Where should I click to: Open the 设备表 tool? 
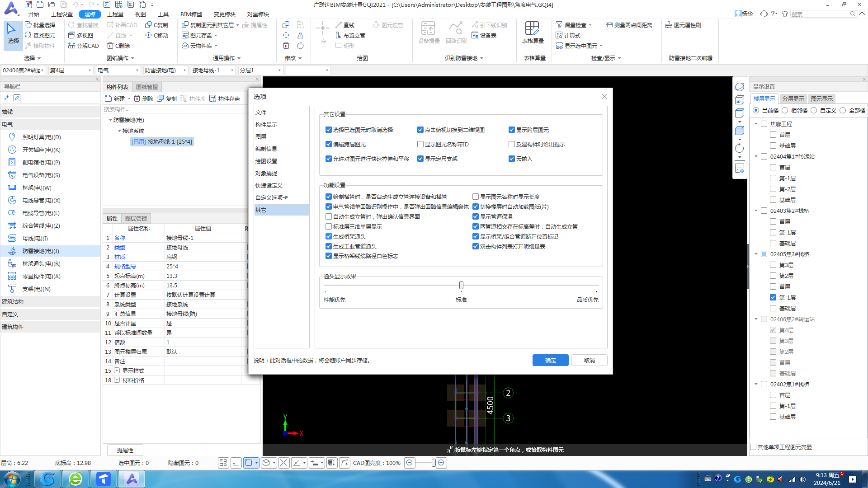click(x=484, y=35)
